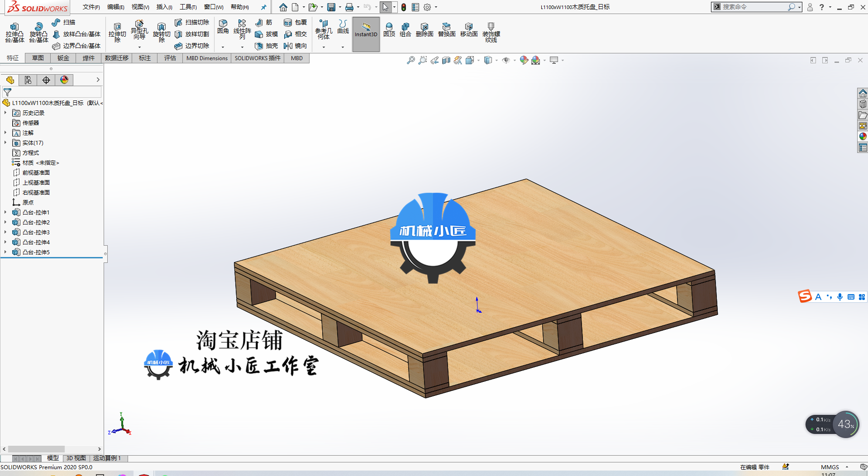
Task: Toggle Sogou IME Chinese/English mode
Action: pyautogui.click(x=818, y=297)
